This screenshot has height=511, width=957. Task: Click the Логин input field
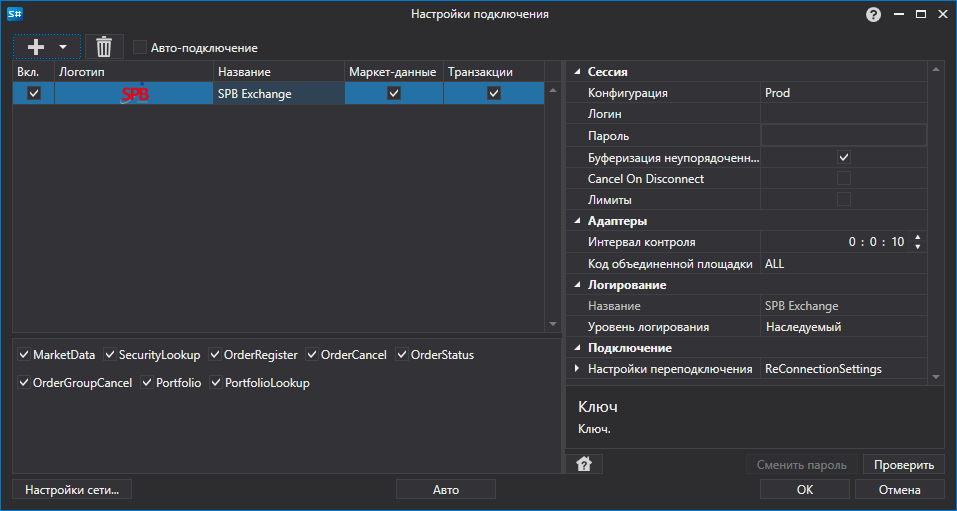coord(843,114)
